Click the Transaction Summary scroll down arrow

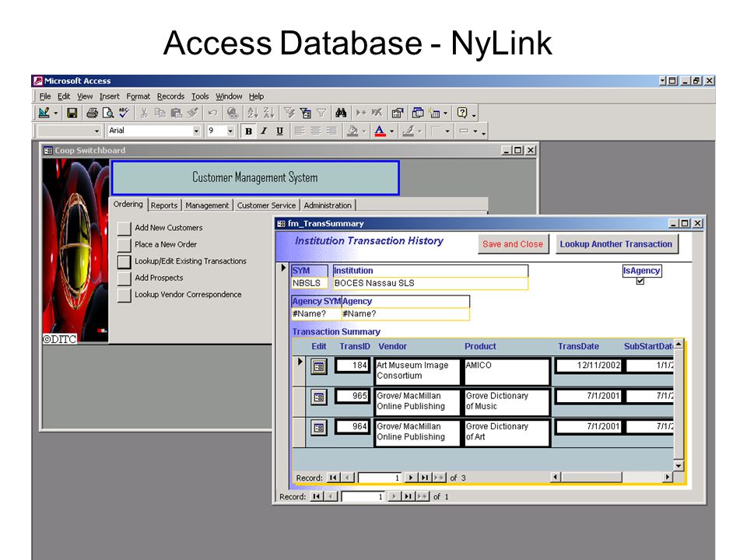[x=679, y=466]
